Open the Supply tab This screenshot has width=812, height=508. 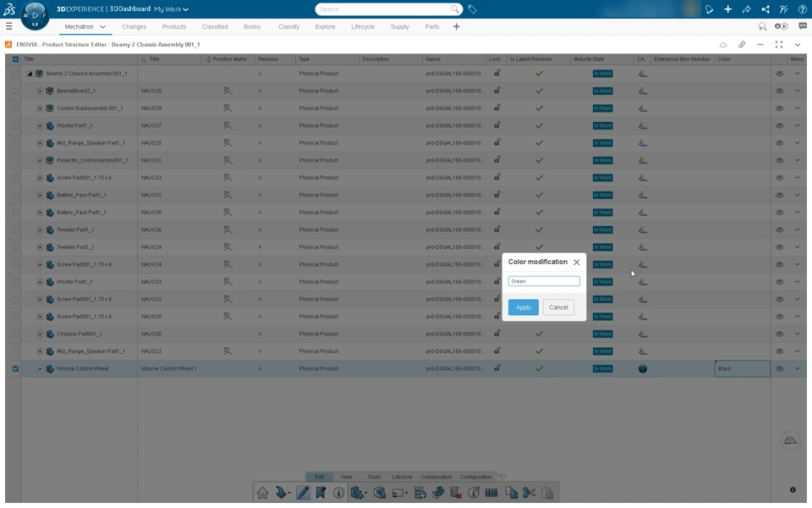click(x=399, y=26)
